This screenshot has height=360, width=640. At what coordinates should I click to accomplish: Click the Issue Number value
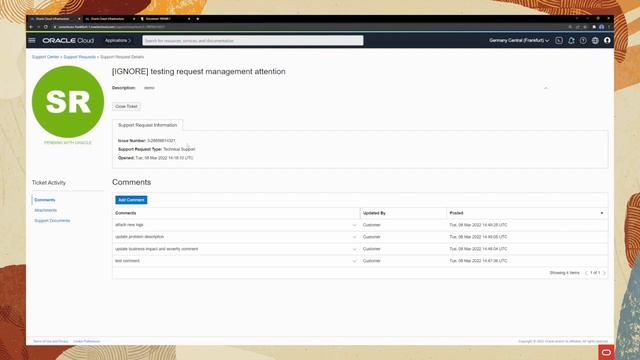161,140
